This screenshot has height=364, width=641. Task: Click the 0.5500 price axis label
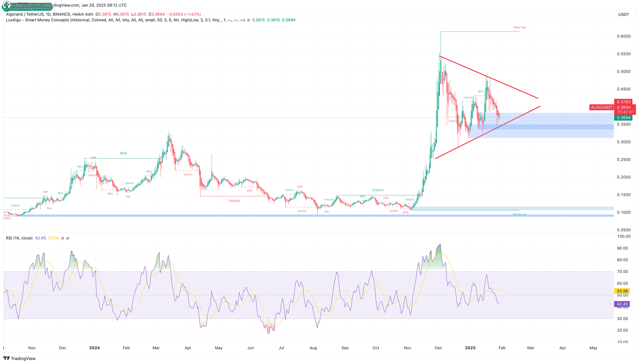point(623,54)
